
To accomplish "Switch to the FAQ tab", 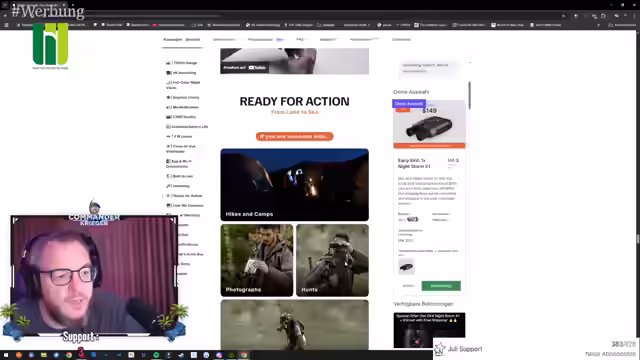I will click(300, 40).
